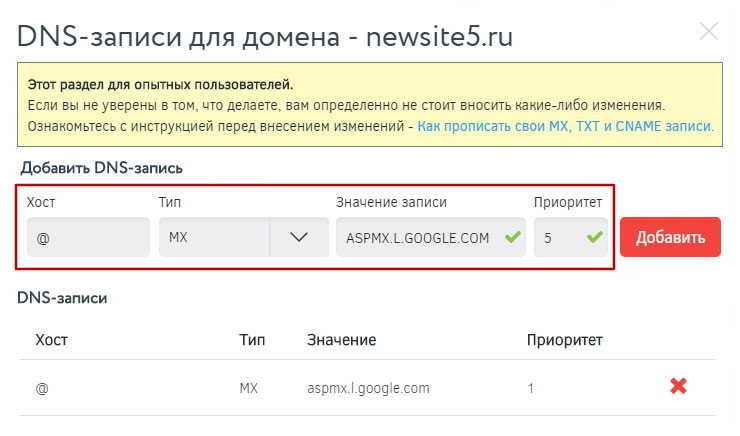Click the Приоритет column header in records table
740x436 pixels.
point(564,340)
